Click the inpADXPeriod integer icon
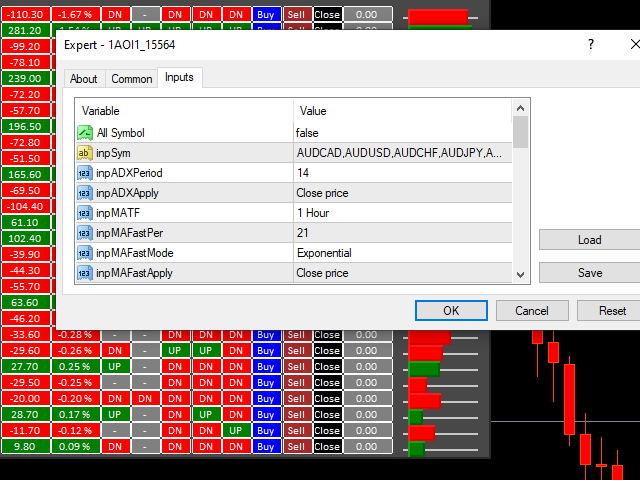The height and width of the screenshot is (480, 640). pos(84,173)
